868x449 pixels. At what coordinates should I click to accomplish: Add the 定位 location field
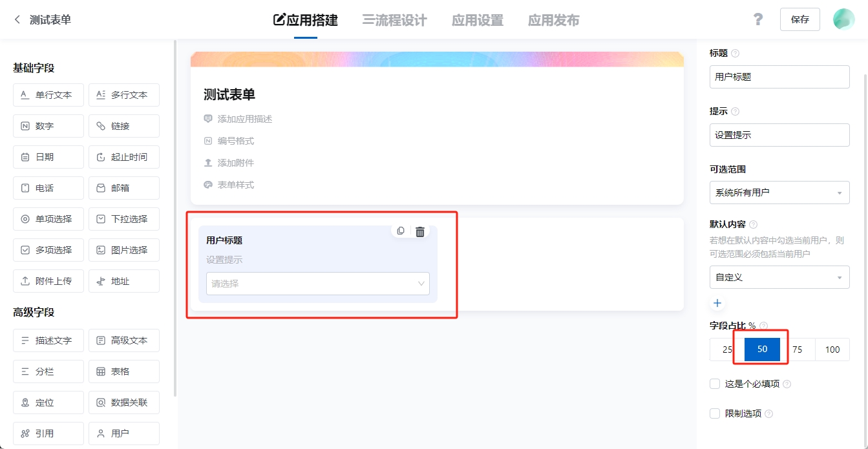coord(48,402)
